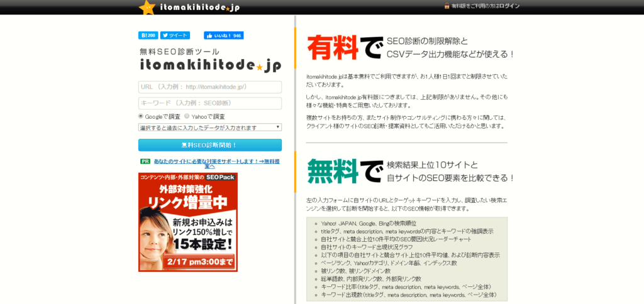Open the あなたのサイトに必要な対策 support link

pyautogui.click(x=216, y=164)
